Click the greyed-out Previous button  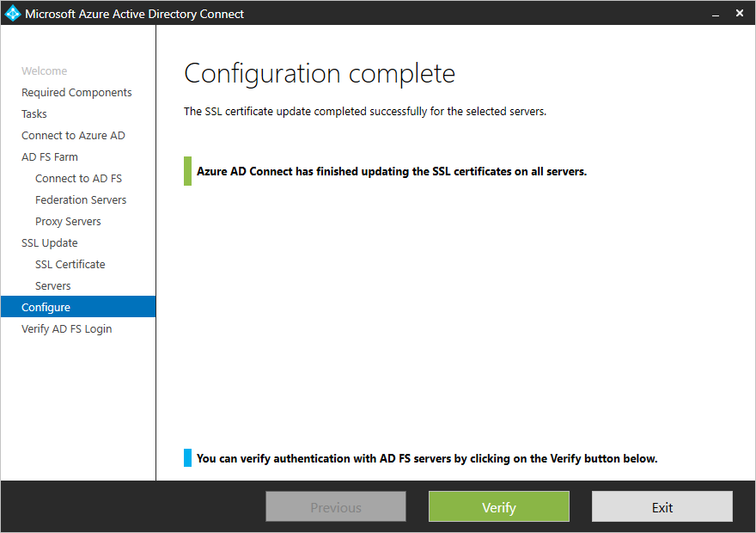[336, 506]
